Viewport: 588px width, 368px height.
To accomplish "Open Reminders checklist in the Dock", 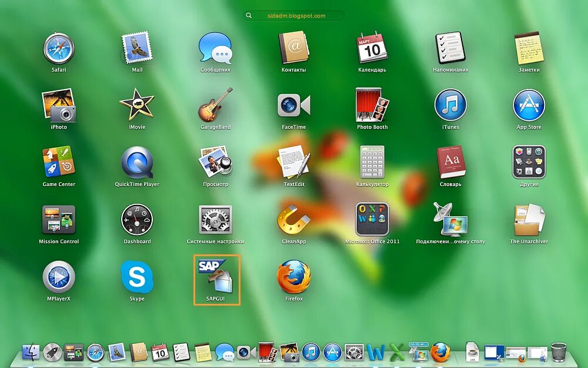I will tap(182, 353).
